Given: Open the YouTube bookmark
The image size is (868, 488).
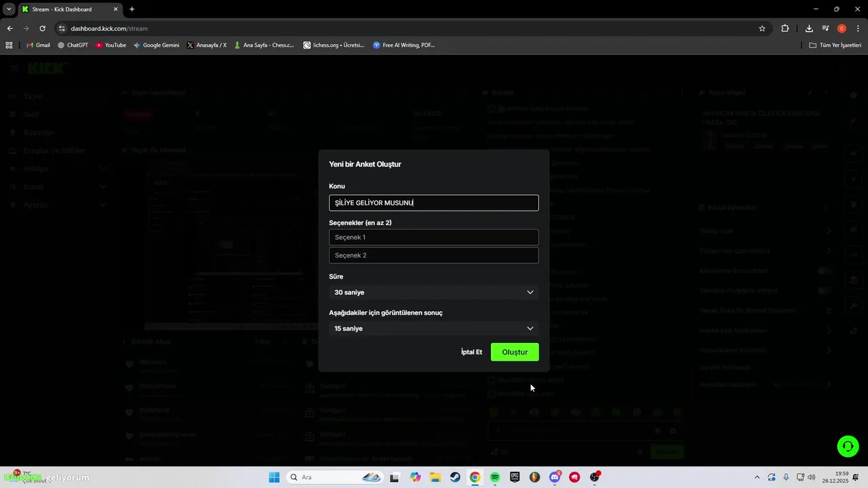Looking at the screenshot, I should click(111, 45).
